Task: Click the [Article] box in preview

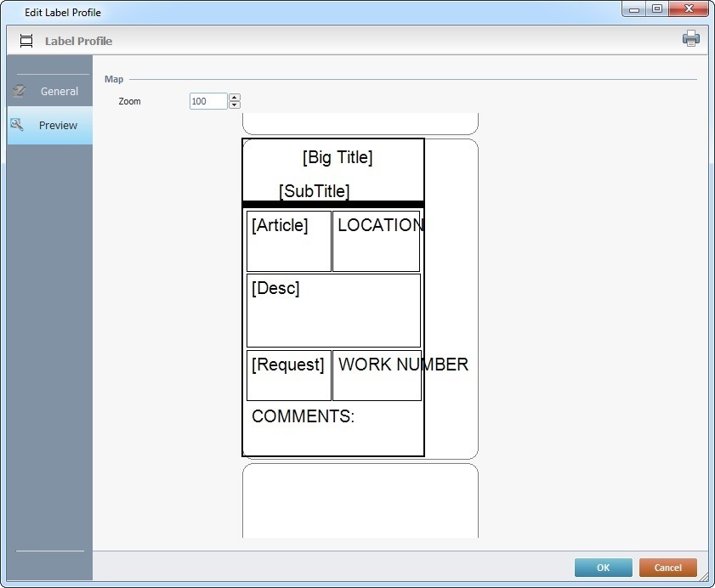Action: click(288, 240)
